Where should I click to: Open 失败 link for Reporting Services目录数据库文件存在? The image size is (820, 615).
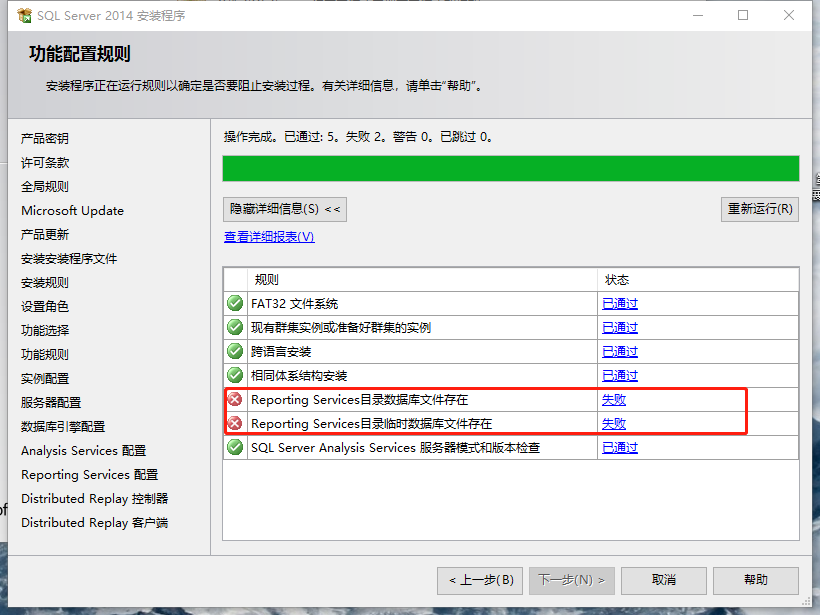(x=614, y=400)
